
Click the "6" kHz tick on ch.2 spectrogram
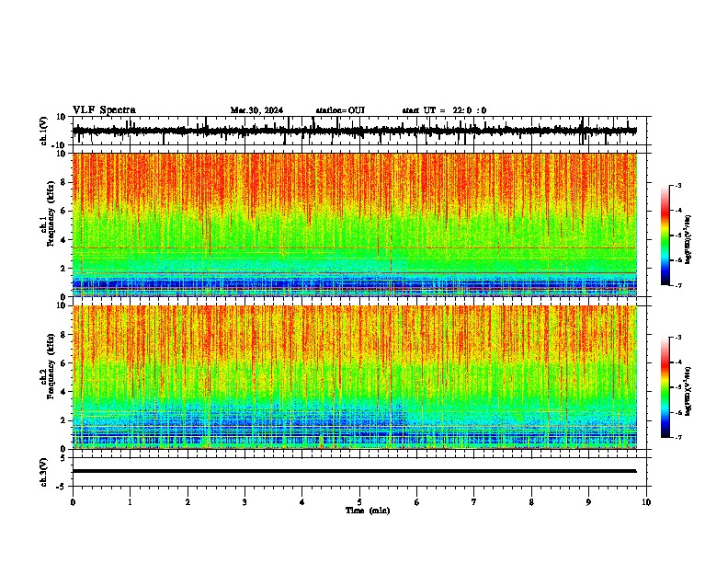[64, 362]
